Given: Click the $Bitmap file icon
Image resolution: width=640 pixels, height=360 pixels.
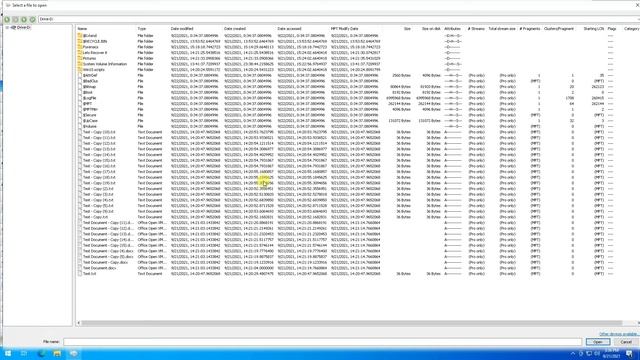Looking at the screenshot, I should 80,87.
